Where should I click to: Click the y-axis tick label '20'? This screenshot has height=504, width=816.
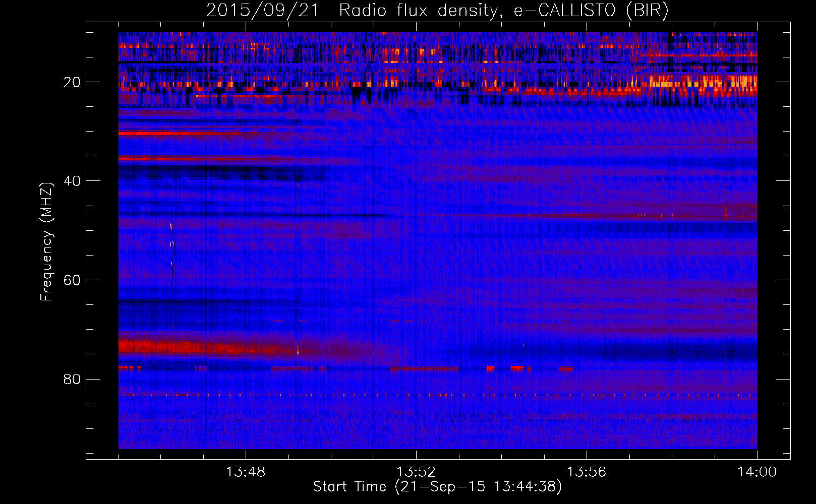73,82
